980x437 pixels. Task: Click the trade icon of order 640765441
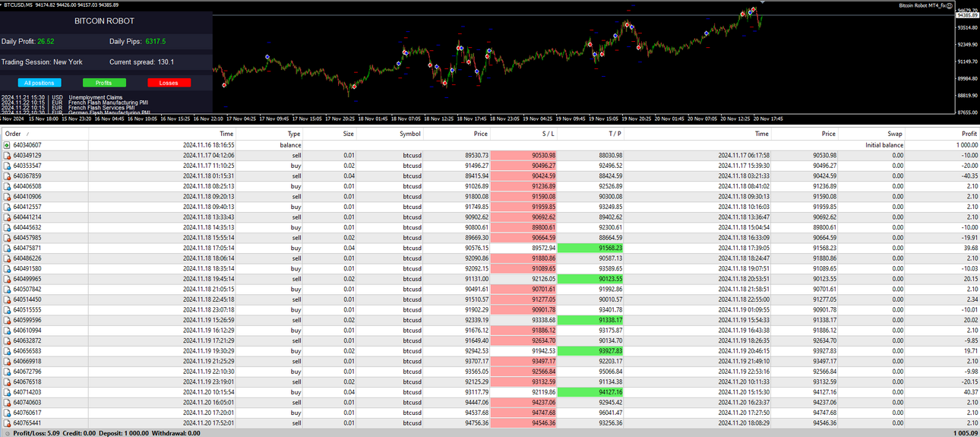[x=7, y=423]
